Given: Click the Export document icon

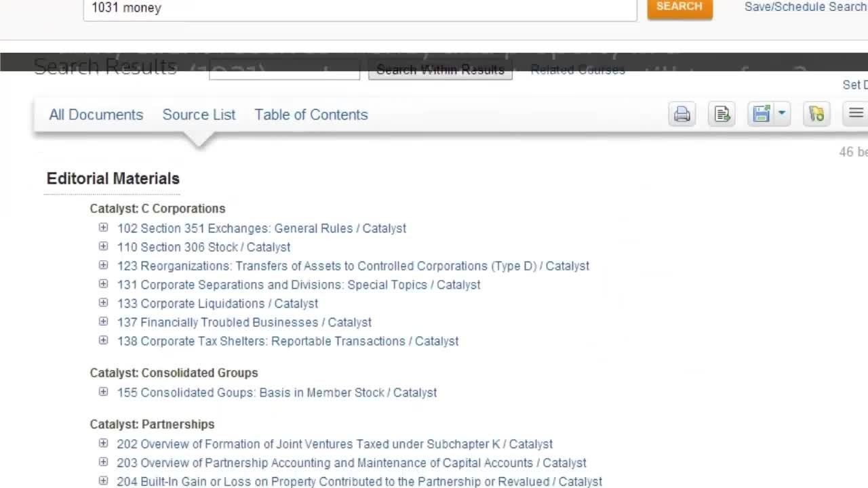Looking at the screenshot, I should click(x=722, y=115).
